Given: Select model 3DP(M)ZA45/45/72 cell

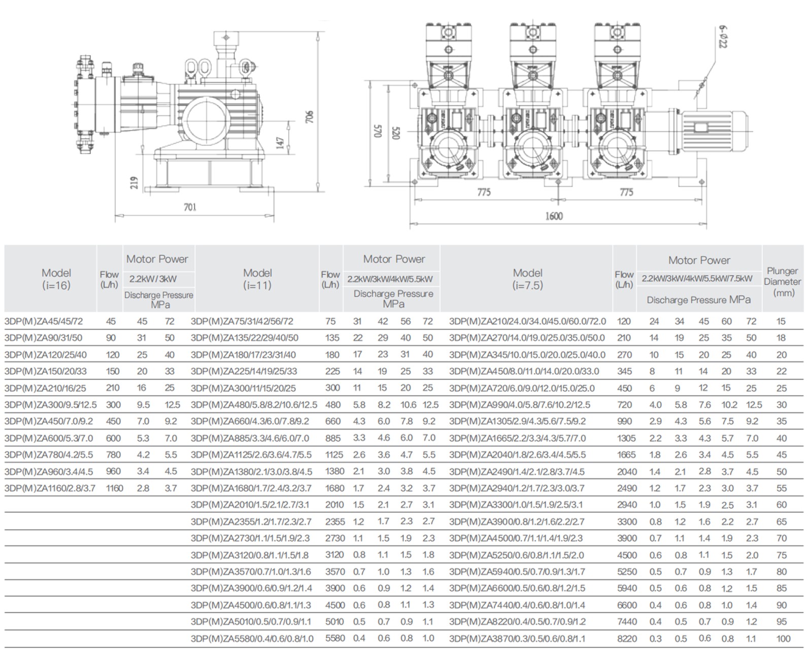Looking at the screenshot, I should pos(43,321).
